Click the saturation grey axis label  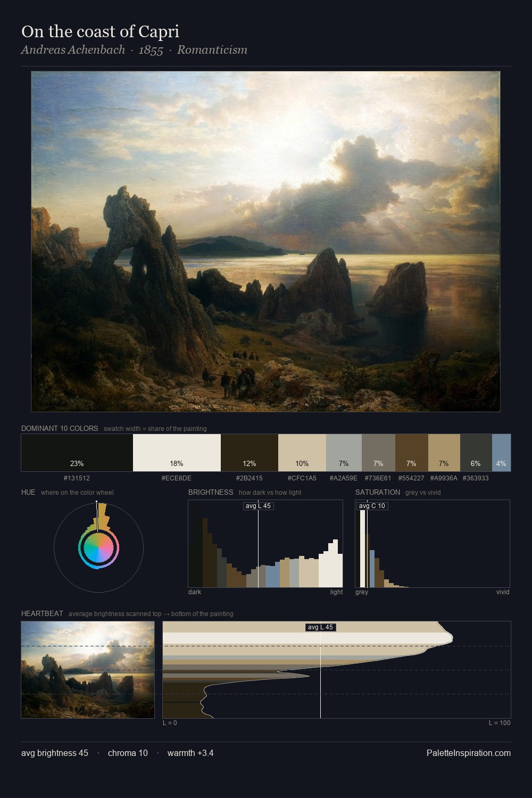362,592
